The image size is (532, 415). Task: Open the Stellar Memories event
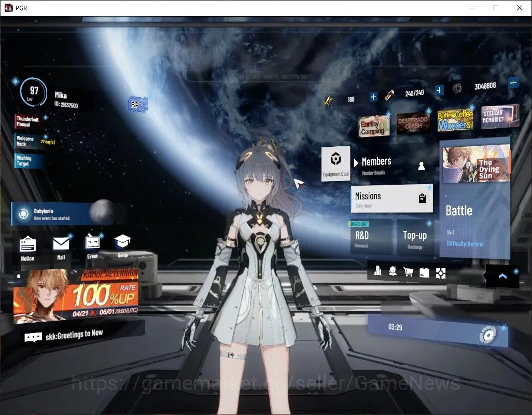pyautogui.click(x=500, y=116)
